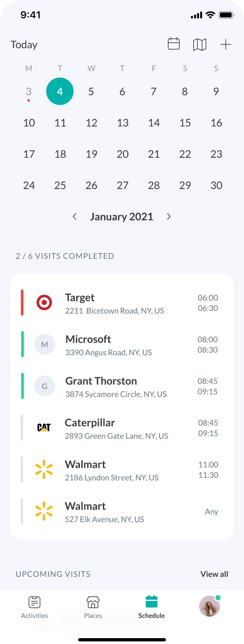244x644 pixels.
Task: Tap the Caterpillar CAT logo
Action: (x=44, y=428)
